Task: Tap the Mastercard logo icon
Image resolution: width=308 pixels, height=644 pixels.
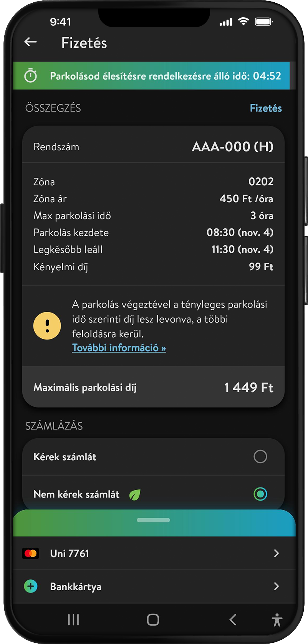Action: 31,554
